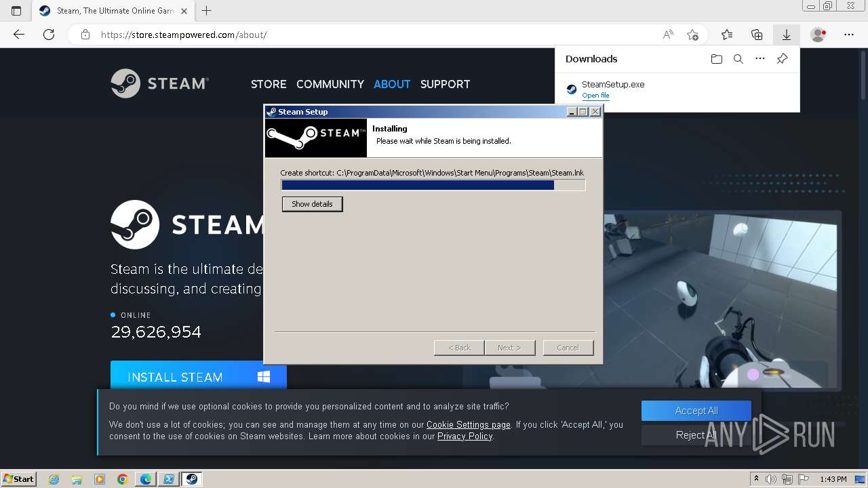This screenshot has height=488, width=868.
Task: Open the downloads folder icon
Action: point(717,59)
